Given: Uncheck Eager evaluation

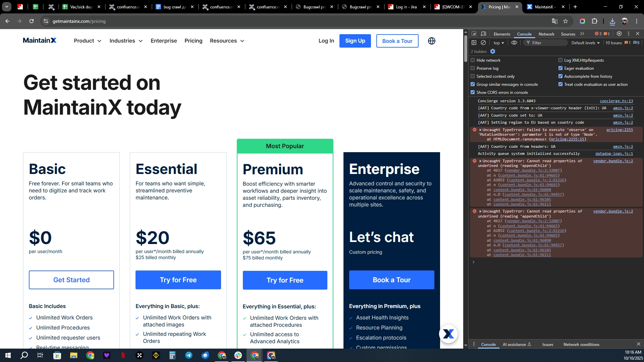Looking at the screenshot, I should click(x=560, y=68).
